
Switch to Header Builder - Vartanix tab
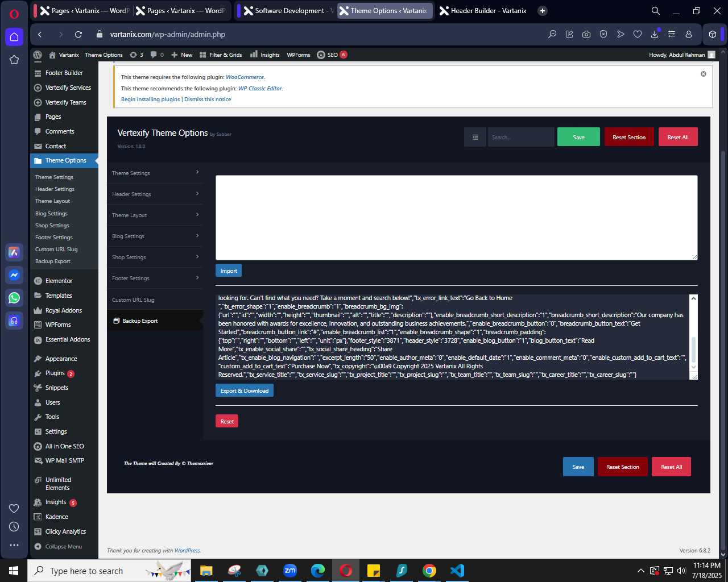click(483, 11)
